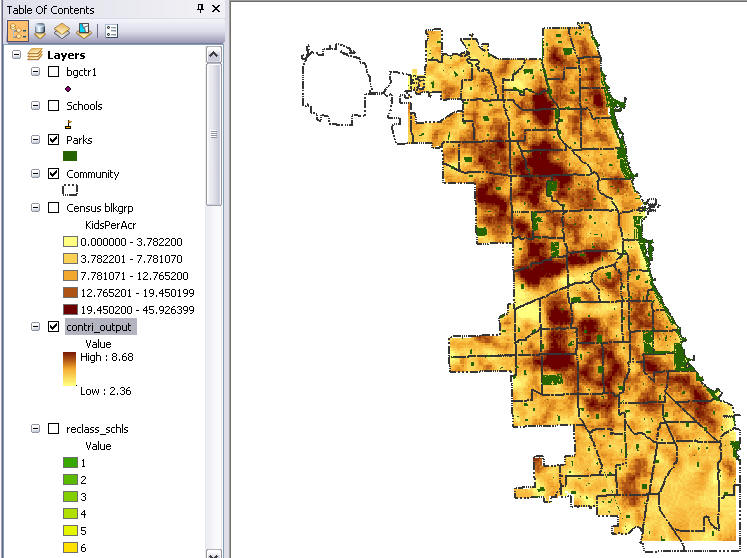Enable the Census blkgrp layer checkbox

pyautogui.click(x=54, y=208)
